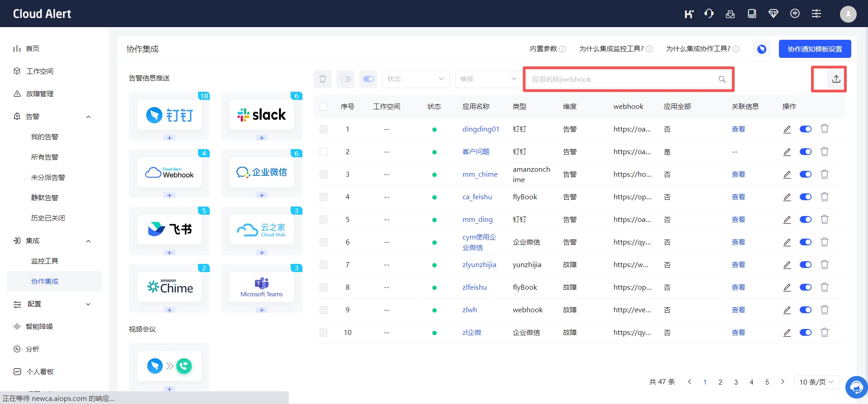The width and height of the screenshot is (868, 404).
Task: Toggle off the mm_chime row switch
Action: (806, 174)
